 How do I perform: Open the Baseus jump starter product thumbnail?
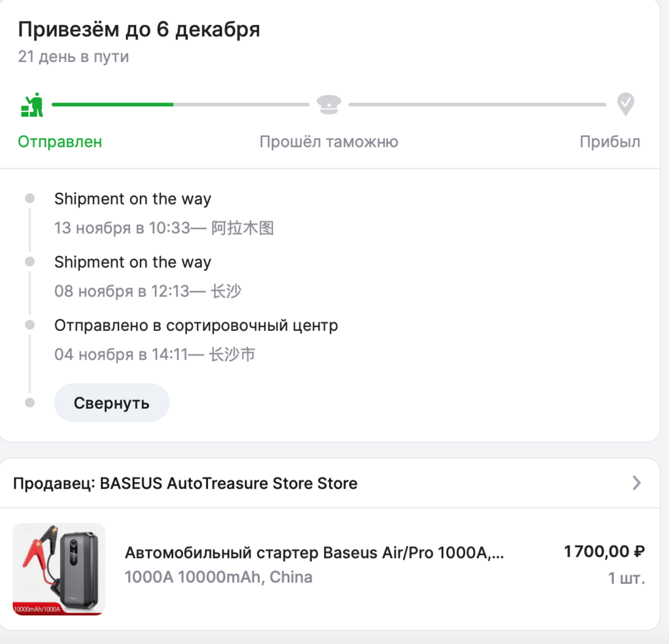(x=59, y=568)
